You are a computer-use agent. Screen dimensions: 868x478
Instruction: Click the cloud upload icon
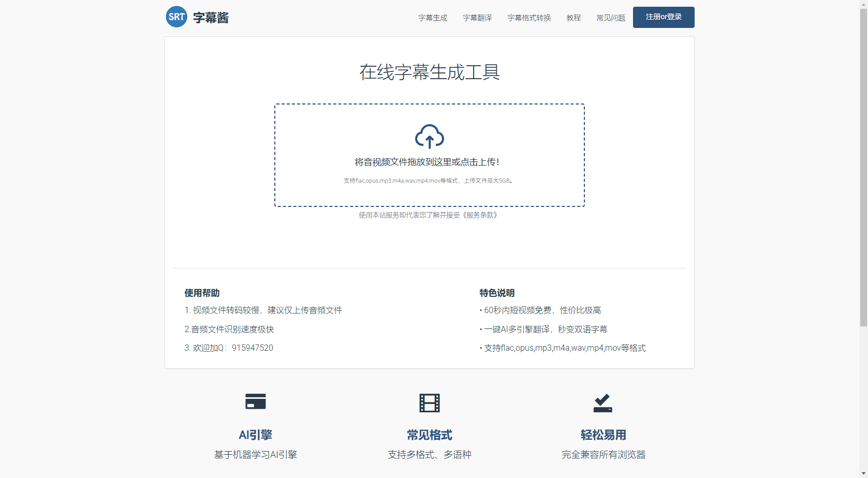(x=429, y=137)
